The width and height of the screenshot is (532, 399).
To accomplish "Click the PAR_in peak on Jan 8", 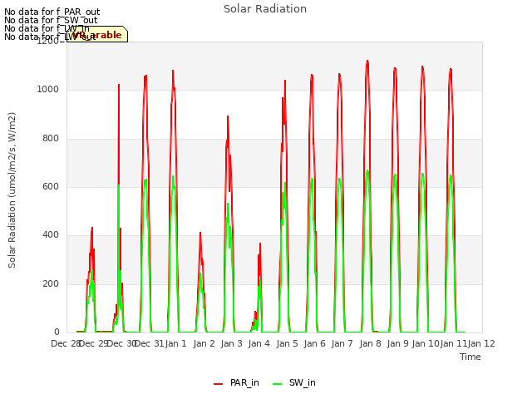I will click(x=367, y=61).
